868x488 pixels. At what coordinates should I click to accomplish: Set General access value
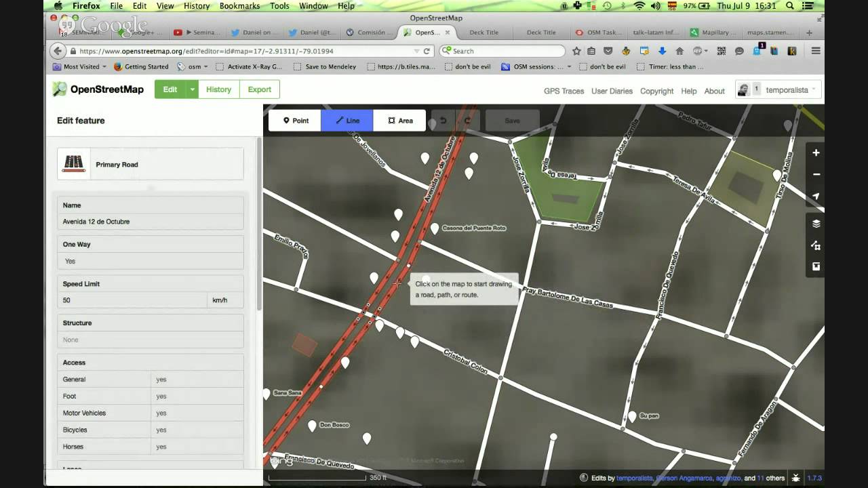197,380
